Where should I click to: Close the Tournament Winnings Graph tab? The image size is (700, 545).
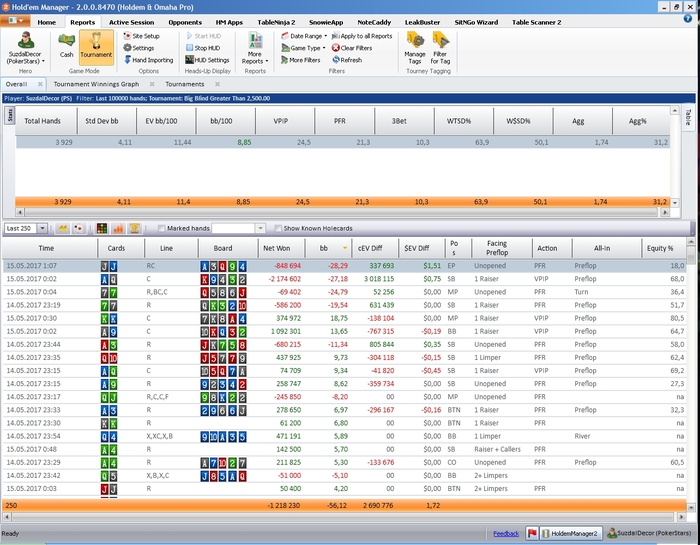coord(152,84)
